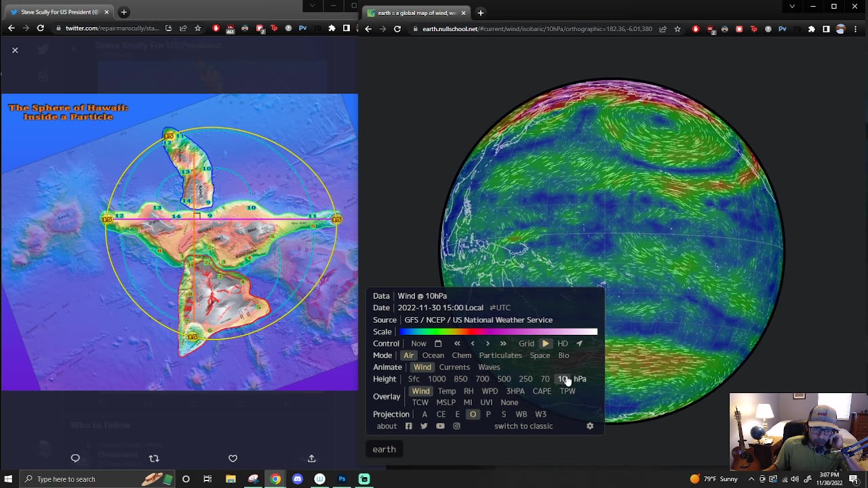The image size is (868, 488).
Task: Click the earth menu label button
Action: point(384,449)
